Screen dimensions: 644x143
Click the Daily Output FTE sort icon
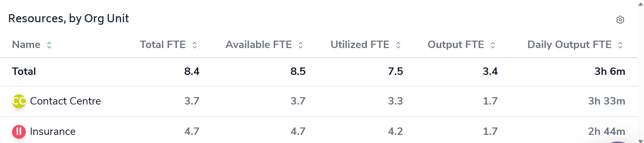620,45
